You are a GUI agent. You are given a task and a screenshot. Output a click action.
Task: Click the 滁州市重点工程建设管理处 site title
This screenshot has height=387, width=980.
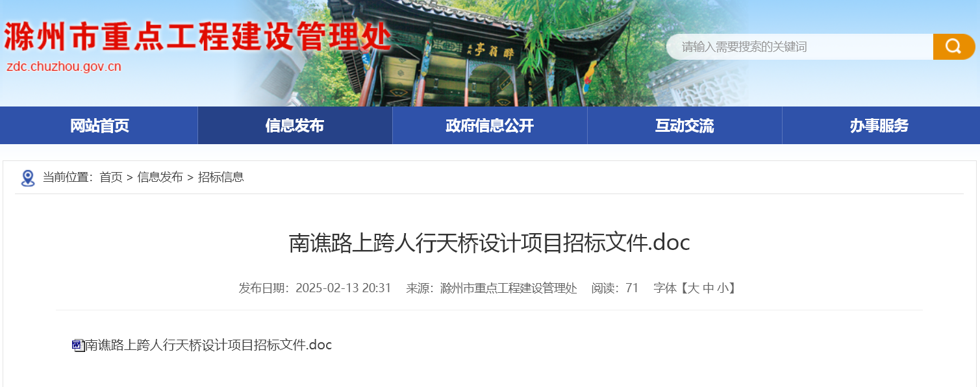point(198,38)
